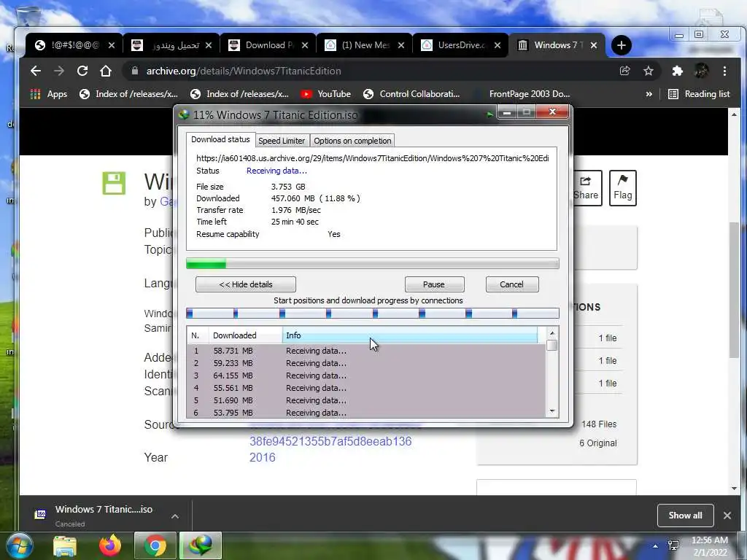Open the 2016 year link

pos(263,458)
